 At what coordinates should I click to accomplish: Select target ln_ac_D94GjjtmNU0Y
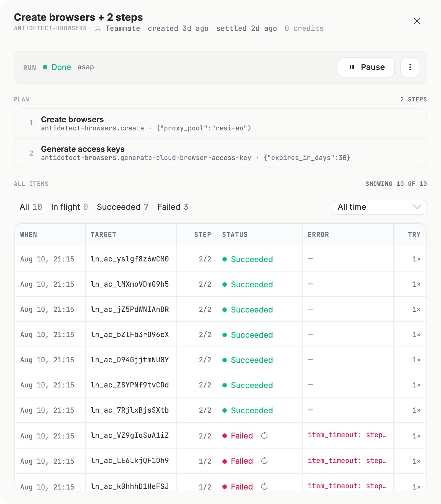130,360
